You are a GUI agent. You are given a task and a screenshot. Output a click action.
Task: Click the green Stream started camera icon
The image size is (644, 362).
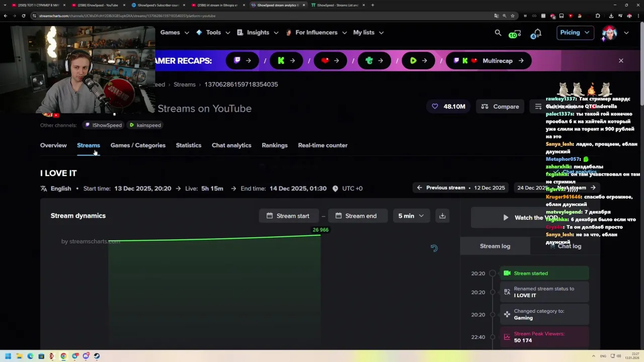pyautogui.click(x=507, y=273)
